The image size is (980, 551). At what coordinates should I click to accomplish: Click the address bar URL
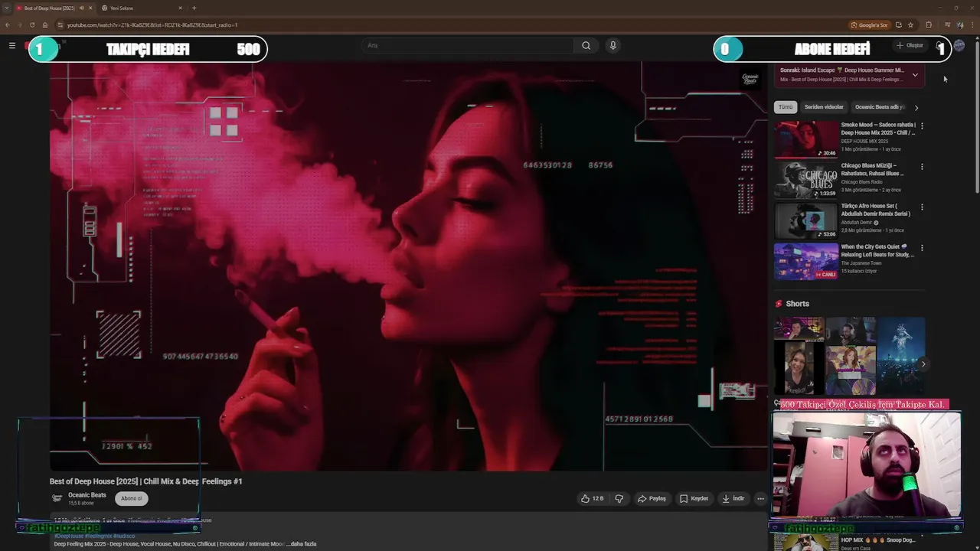152,24
